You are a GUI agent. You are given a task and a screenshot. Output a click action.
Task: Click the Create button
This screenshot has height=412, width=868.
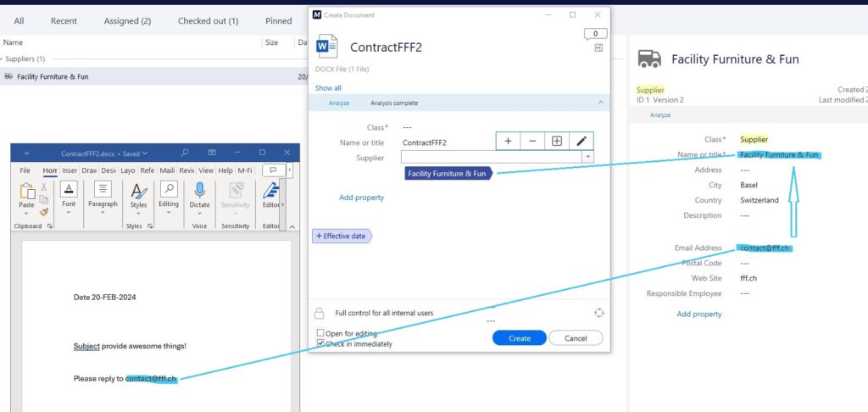point(520,337)
